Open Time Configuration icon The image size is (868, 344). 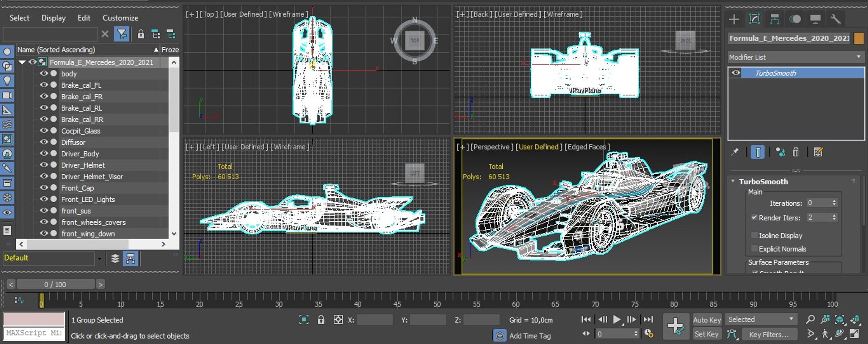(649, 334)
